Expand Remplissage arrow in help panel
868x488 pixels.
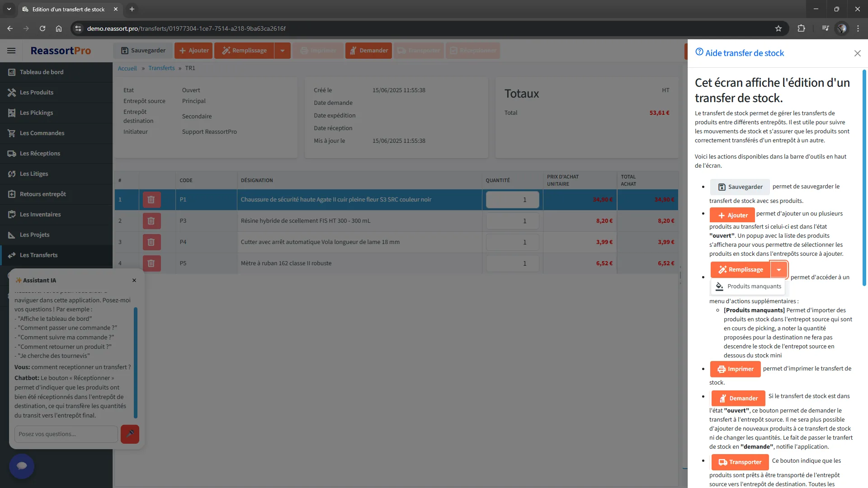tap(778, 270)
